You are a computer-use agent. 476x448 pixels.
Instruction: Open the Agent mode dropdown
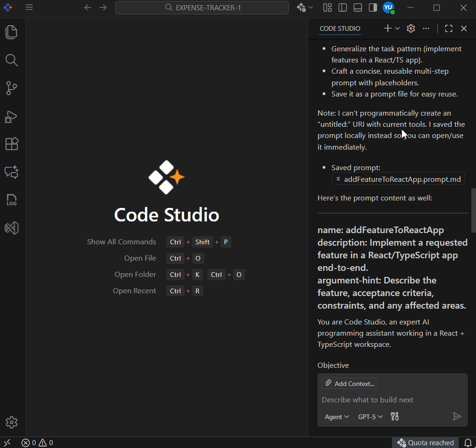(x=337, y=417)
